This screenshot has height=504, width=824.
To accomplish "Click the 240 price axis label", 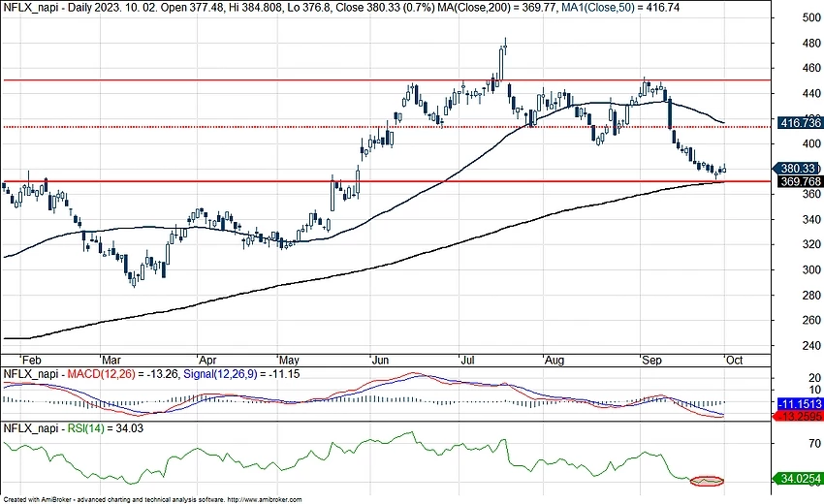I will 811,345.
